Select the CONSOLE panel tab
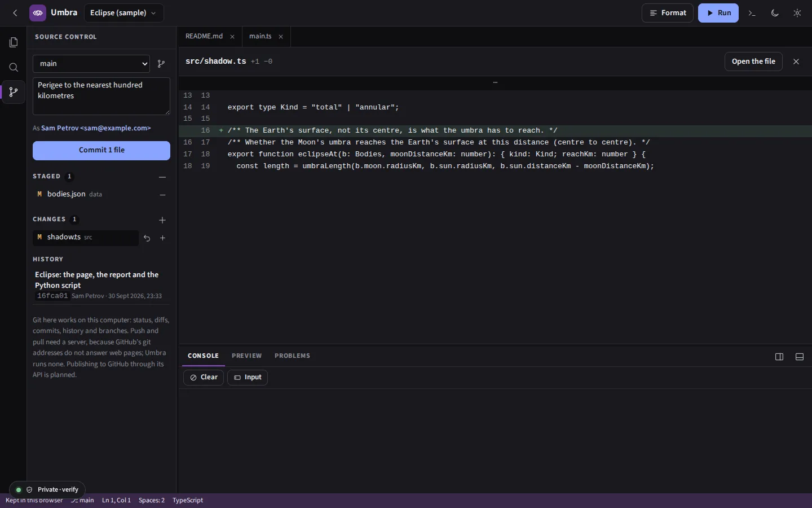Viewport: 812px width, 508px height. pyautogui.click(x=203, y=356)
